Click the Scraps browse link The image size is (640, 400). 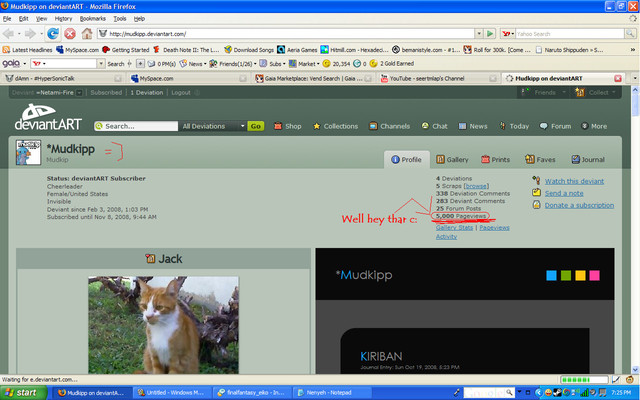[476, 186]
